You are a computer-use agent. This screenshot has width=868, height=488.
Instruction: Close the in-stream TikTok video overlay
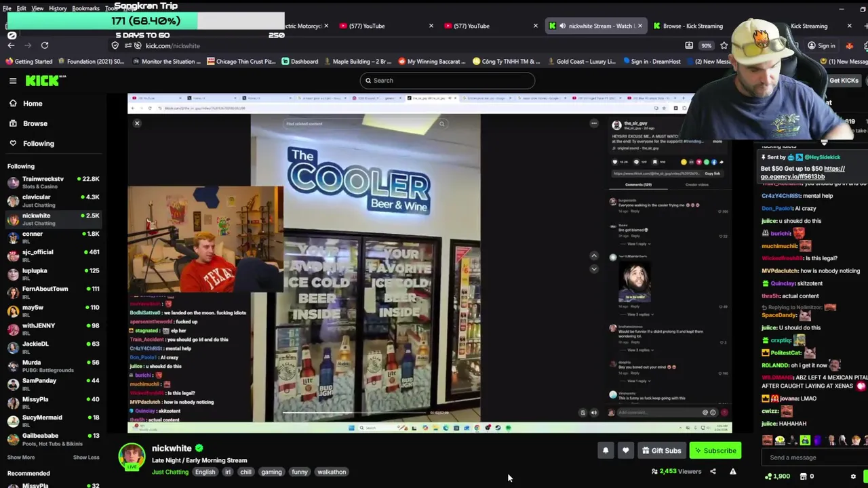(137, 123)
